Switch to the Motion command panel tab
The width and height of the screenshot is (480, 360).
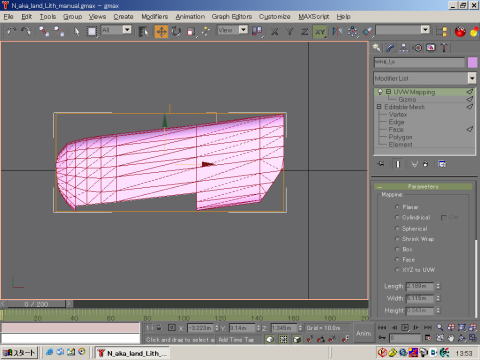[x=417, y=48]
